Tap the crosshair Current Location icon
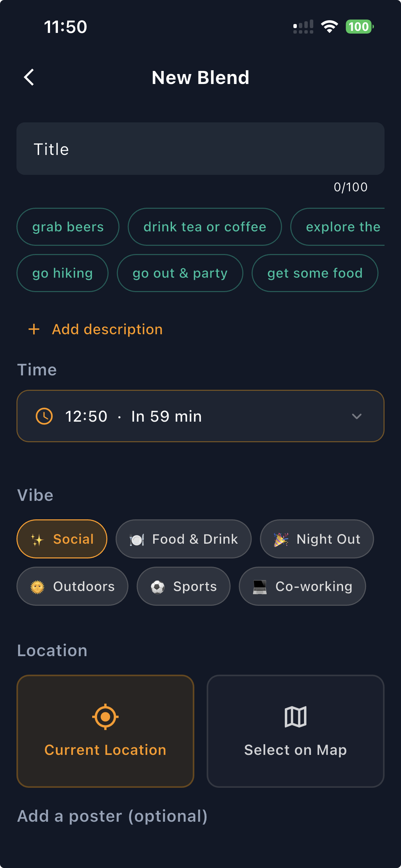Image resolution: width=401 pixels, height=868 pixels. (x=105, y=716)
